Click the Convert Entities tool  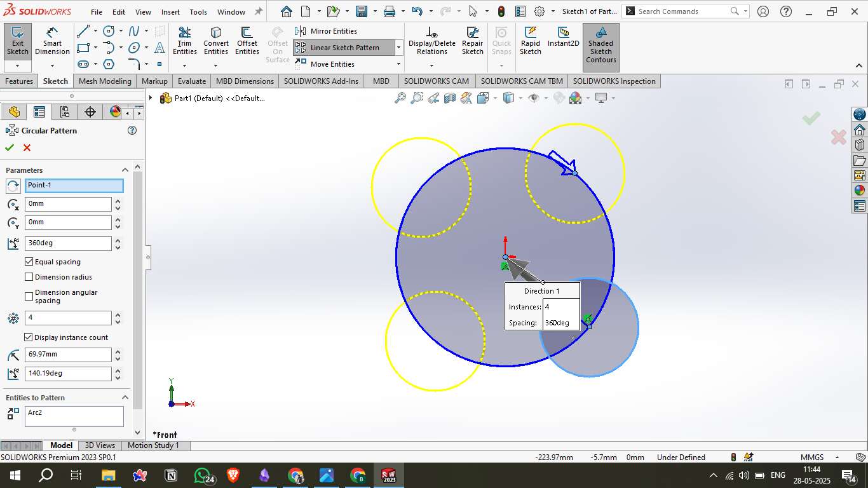tap(216, 42)
